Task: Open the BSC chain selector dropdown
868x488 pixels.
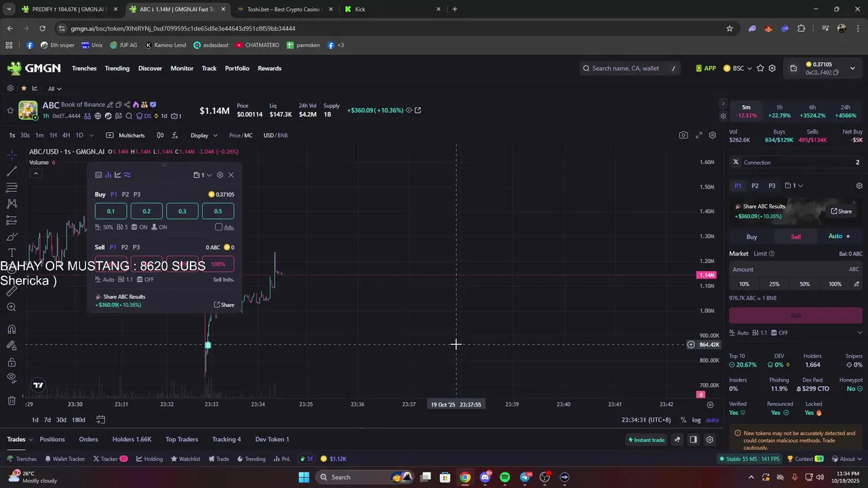Action: point(738,68)
